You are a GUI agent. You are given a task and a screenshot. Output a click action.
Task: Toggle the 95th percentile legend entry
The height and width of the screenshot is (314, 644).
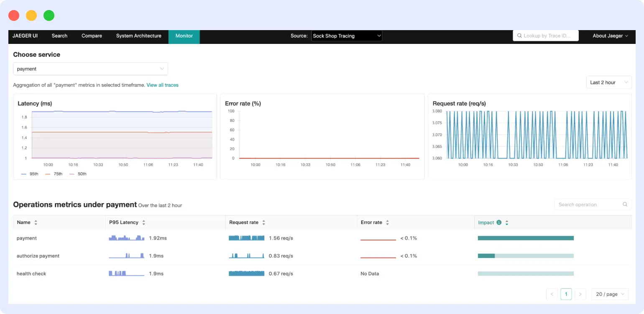tap(29, 174)
